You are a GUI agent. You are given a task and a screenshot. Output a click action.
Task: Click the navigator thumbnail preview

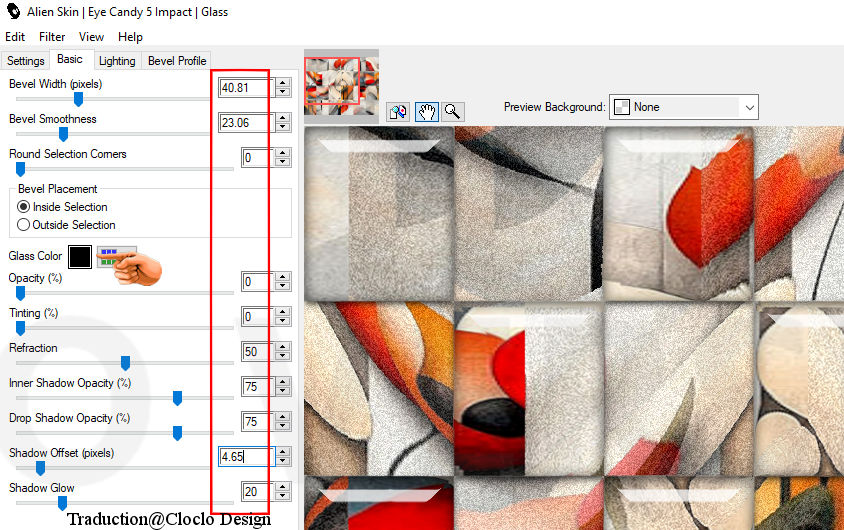point(341,85)
